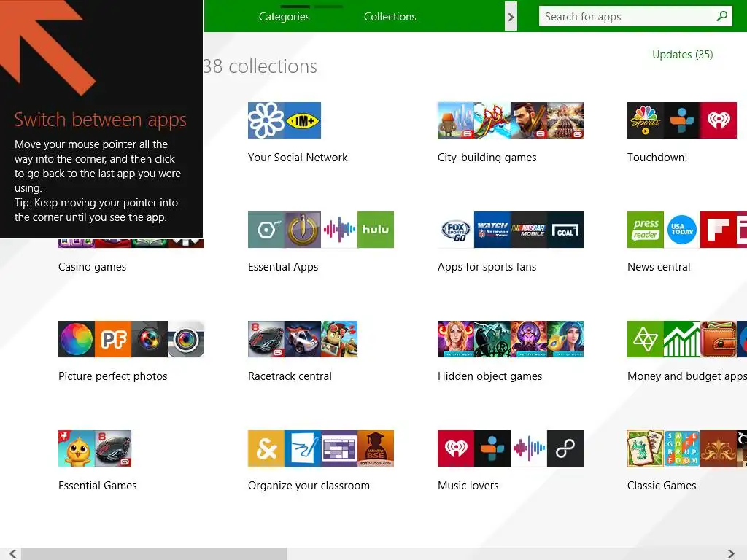Click the silver camera lens icon
The width and height of the screenshot is (747, 560).
tap(186, 339)
